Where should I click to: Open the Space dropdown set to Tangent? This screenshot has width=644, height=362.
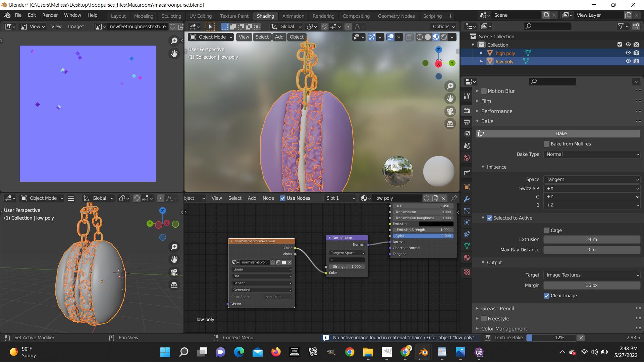(592, 179)
